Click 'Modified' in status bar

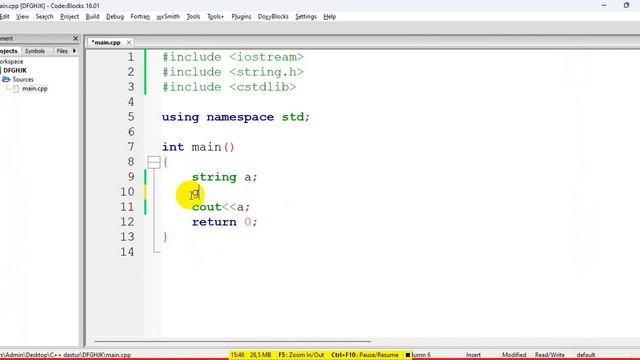[514, 355]
